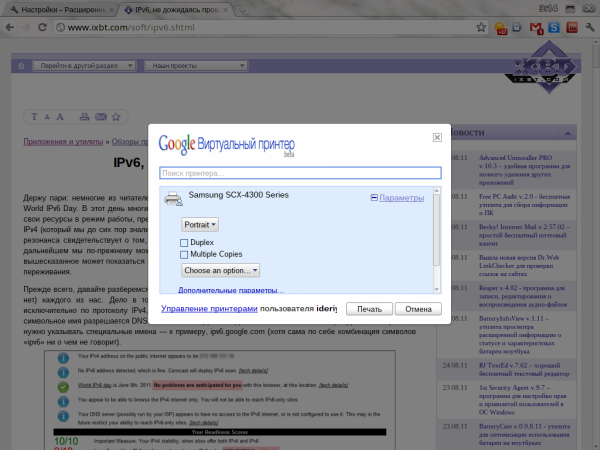Open the blue S extension icon
The width and height of the screenshot is (600, 450).
pyautogui.click(x=554, y=27)
